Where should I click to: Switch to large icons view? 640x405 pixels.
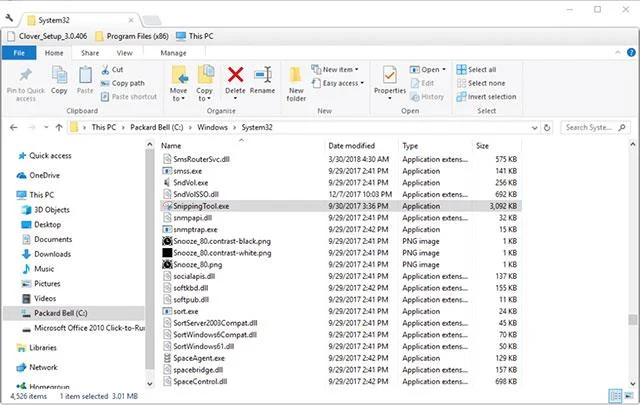point(629,396)
